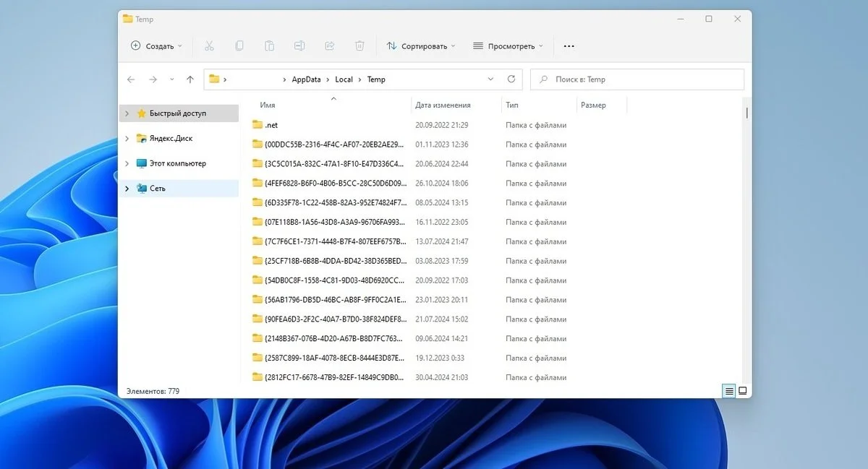Click the Copy icon in toolbar
The image size is (868, 469).
pos(239,46)
